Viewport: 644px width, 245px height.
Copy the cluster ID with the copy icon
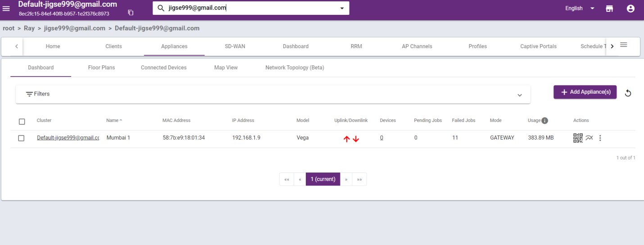click(x=131, y=13)
